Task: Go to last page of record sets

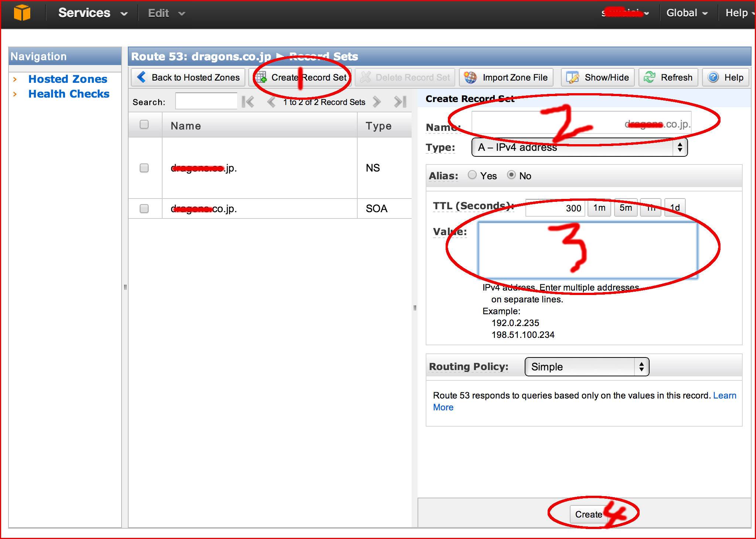Action: tap(400, 102)
